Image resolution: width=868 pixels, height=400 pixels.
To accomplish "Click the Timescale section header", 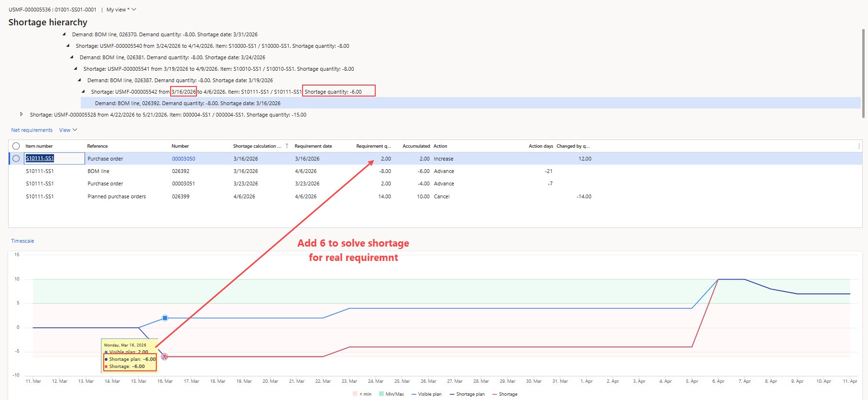I will click(22, 241).
